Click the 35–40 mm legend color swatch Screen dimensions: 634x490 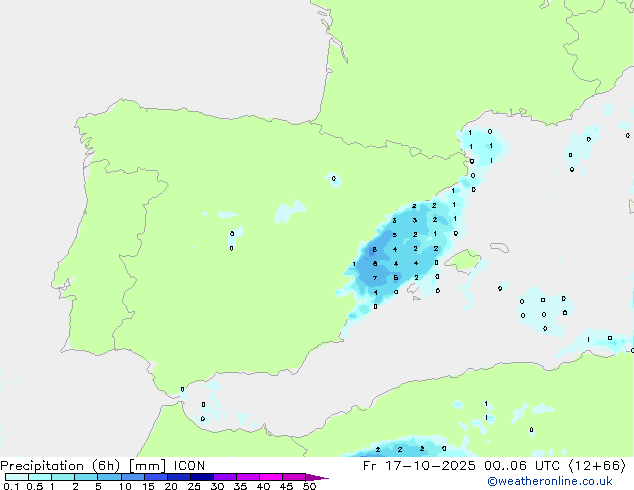(x=247, y=477)
